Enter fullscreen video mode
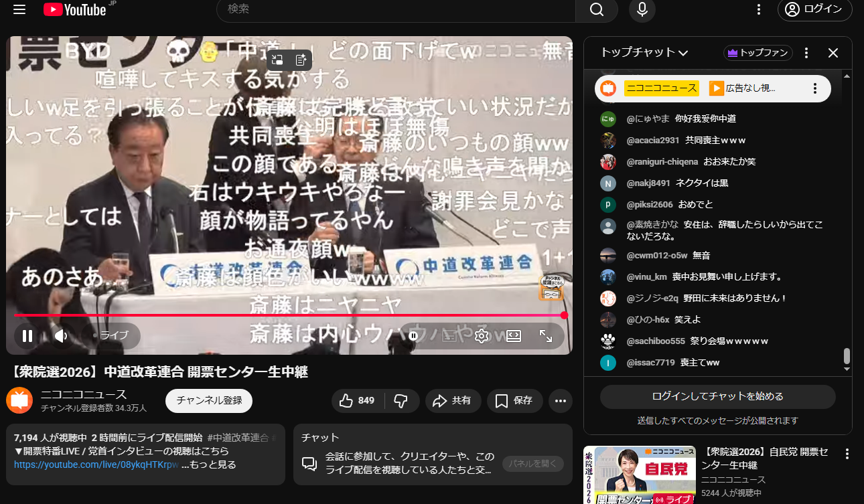Image resolution: width=864 pixels, height=504 pixels. pos(546,336)
